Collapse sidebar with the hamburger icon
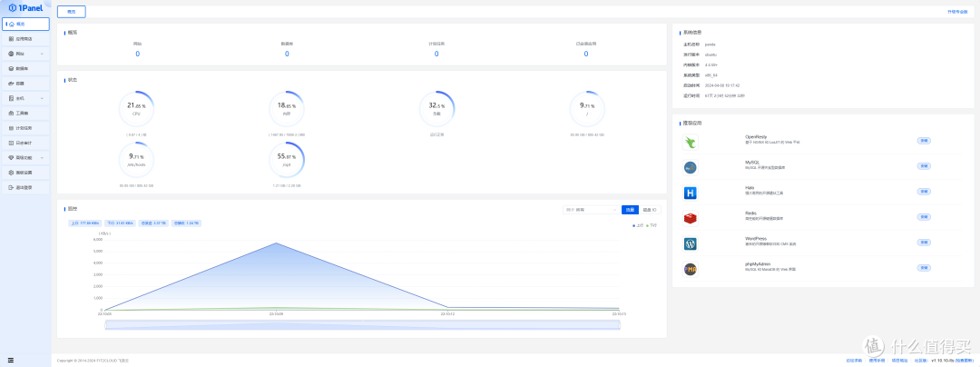 click(11, 360)
